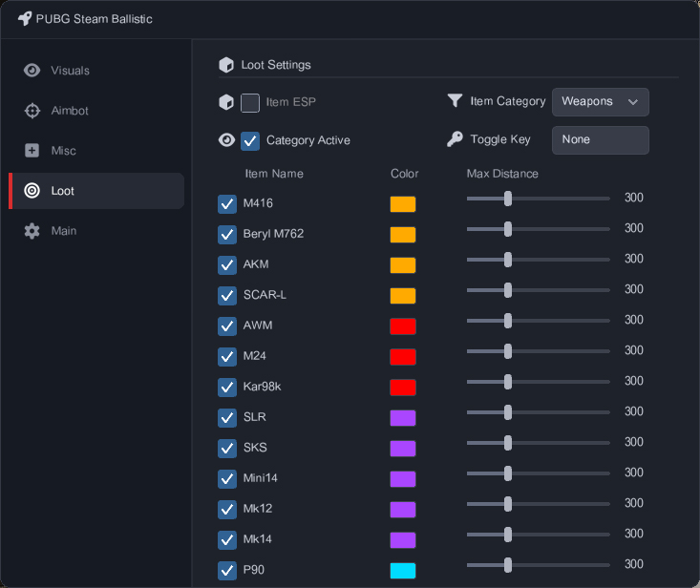Click the Item Name column header
The width and height of the screenshot is (700, 588).
274,174
